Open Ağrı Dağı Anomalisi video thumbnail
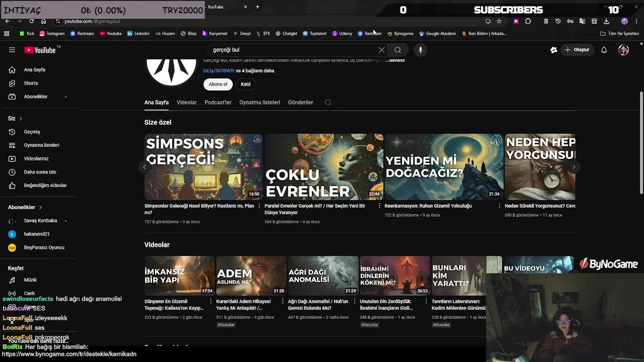The image size is (644, 362). click(323, 276)
